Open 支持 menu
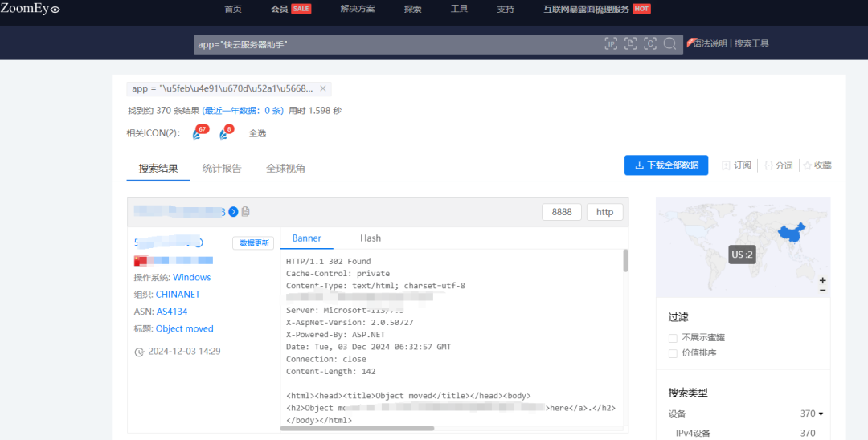The width and height of the screenshot is (868, 440). click(506, 9)
